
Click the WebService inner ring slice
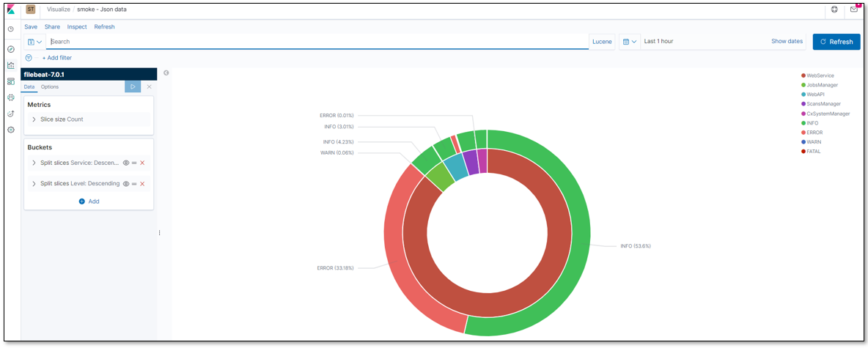(x=487, y=304)
